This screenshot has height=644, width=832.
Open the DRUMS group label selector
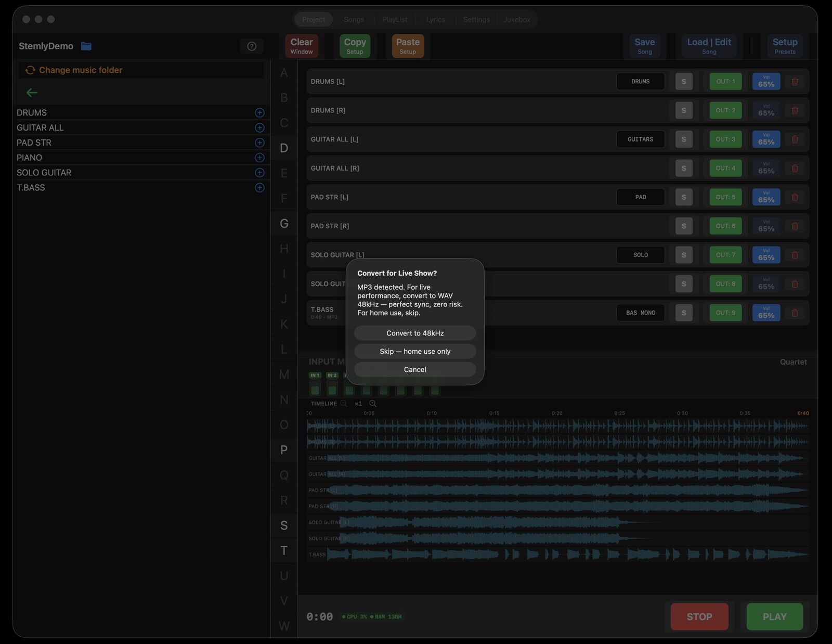641,82
